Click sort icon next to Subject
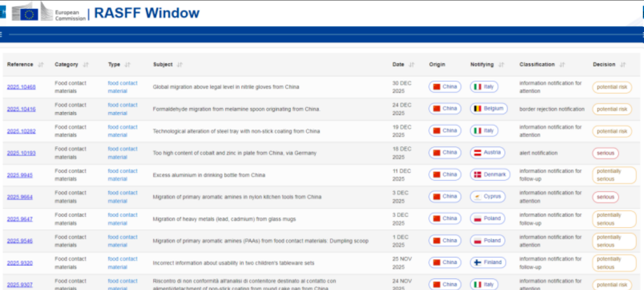This screenshot has height=290, width=644. point(180,64)
